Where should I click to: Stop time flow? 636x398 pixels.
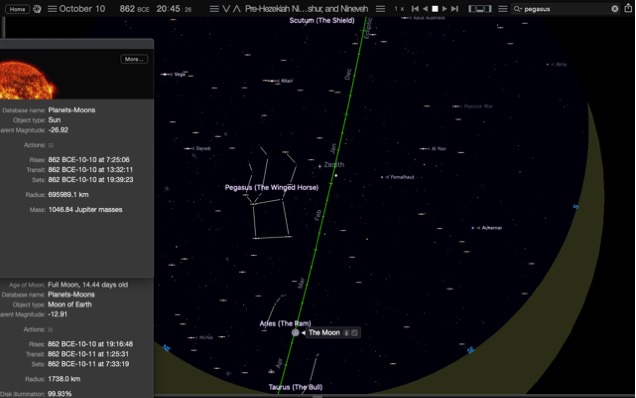click(435, 9)
